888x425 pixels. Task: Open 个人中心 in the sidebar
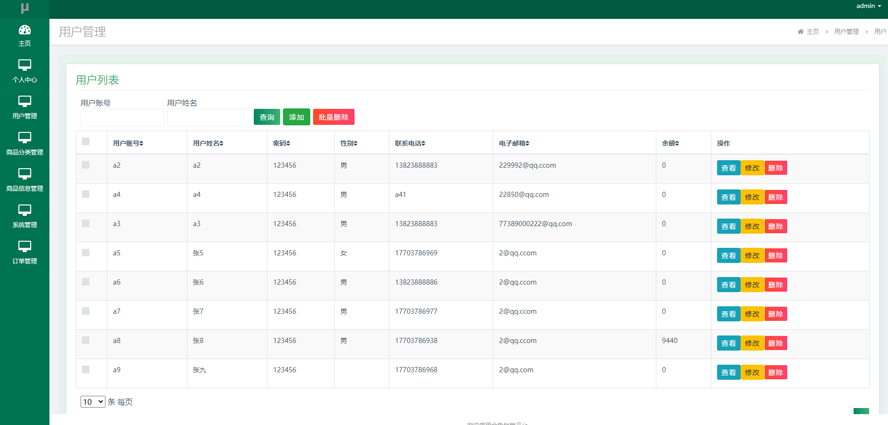[x=24, y=71]
